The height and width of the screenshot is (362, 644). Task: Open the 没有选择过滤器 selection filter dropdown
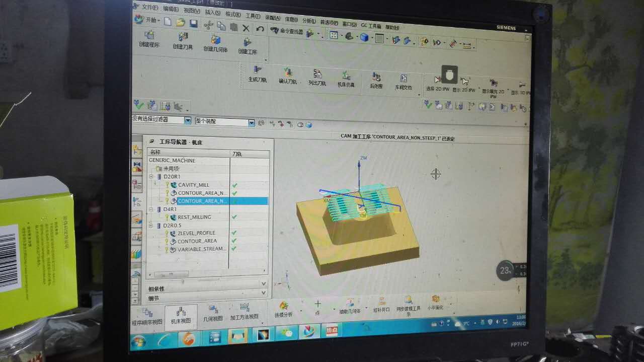pyautogui.click(x=188, y=121)
